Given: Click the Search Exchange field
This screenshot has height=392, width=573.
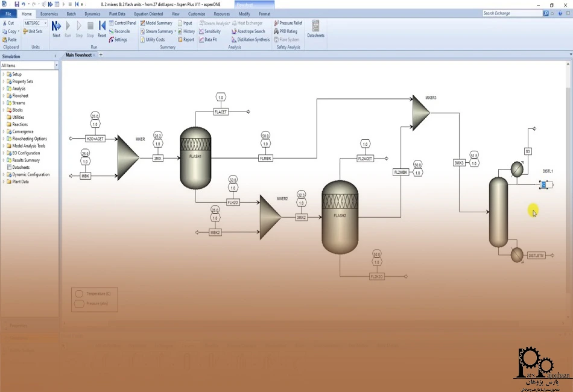Looking at the screenshot, I should tap(512, 13).
